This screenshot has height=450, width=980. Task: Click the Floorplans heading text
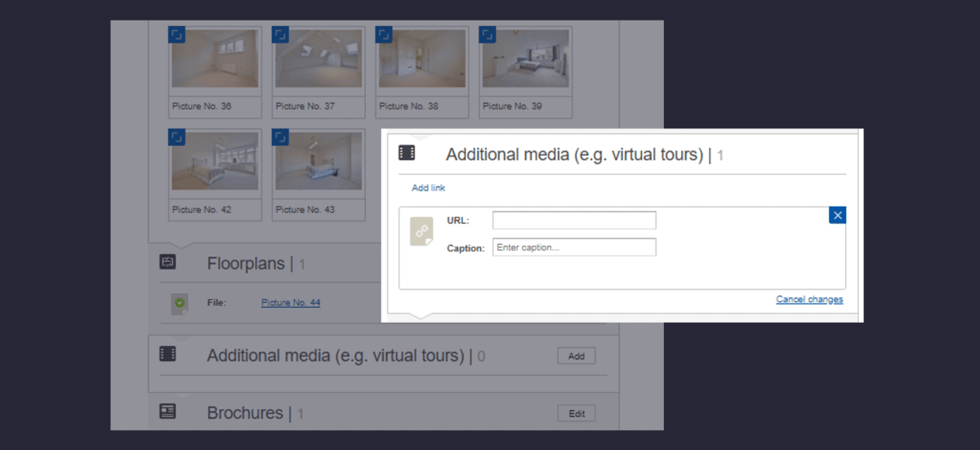pyautogui.click(x=246, y=264)
